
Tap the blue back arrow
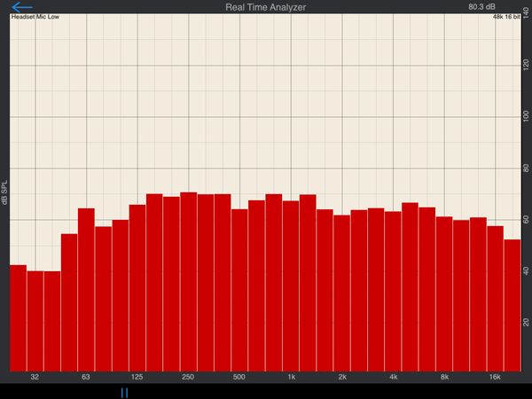coord(21,8)
